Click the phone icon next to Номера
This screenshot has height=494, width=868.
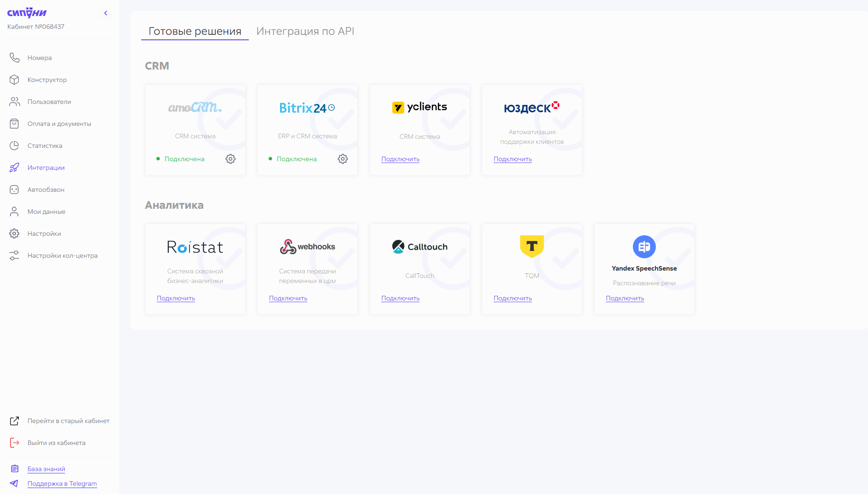14,58
